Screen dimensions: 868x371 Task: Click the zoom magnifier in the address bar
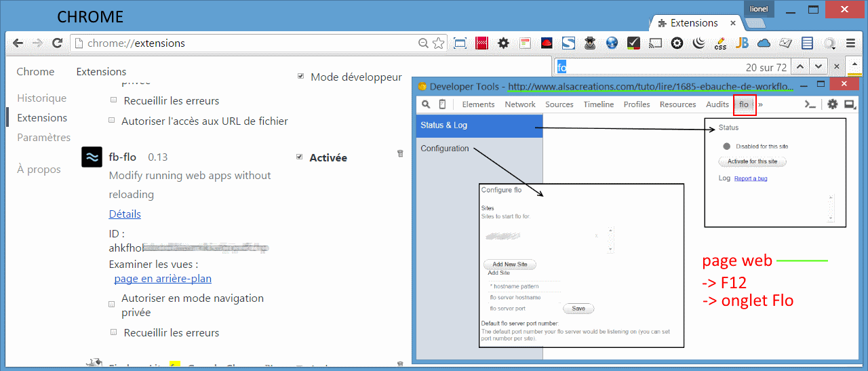[x=424, y=43]
